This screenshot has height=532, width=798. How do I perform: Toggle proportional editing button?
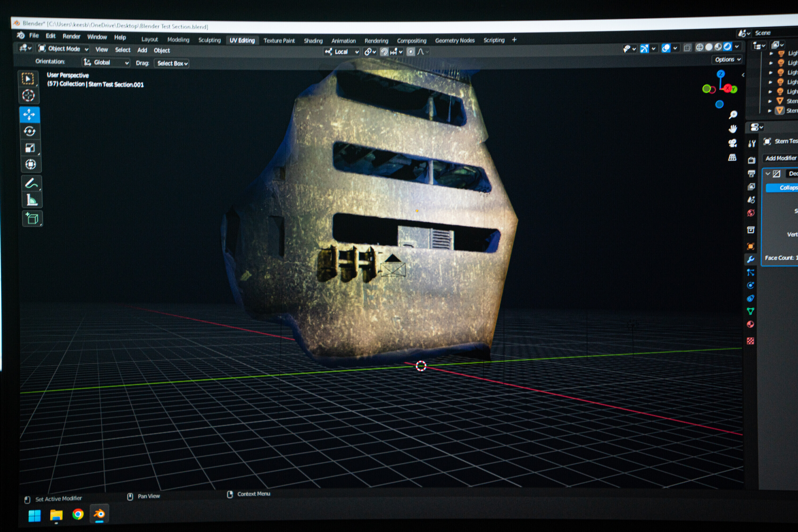(410, 52)
